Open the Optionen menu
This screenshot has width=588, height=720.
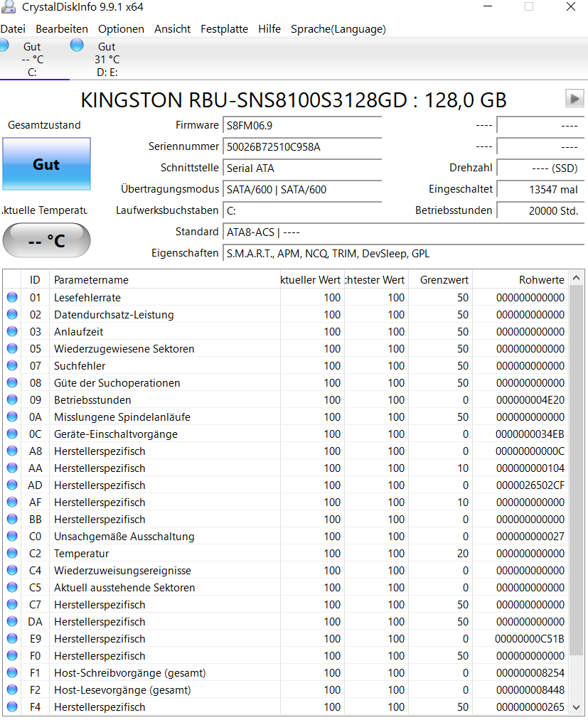[x=122, y=29]
